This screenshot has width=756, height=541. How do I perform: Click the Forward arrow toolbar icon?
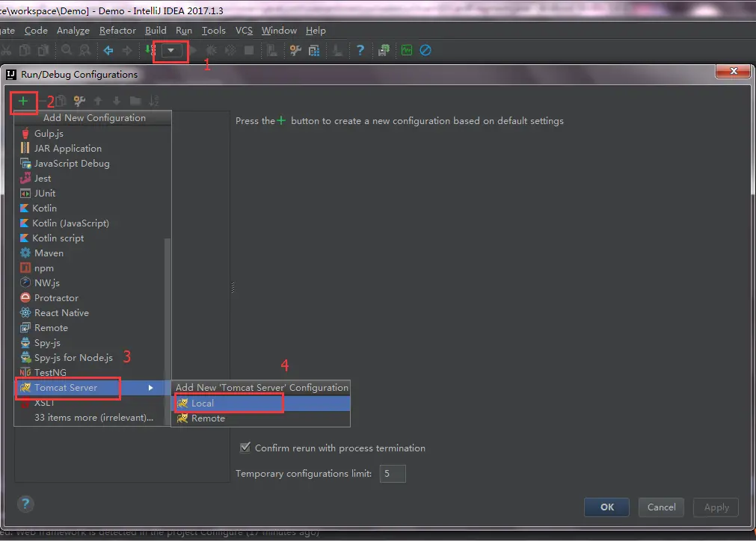(127, 50)
